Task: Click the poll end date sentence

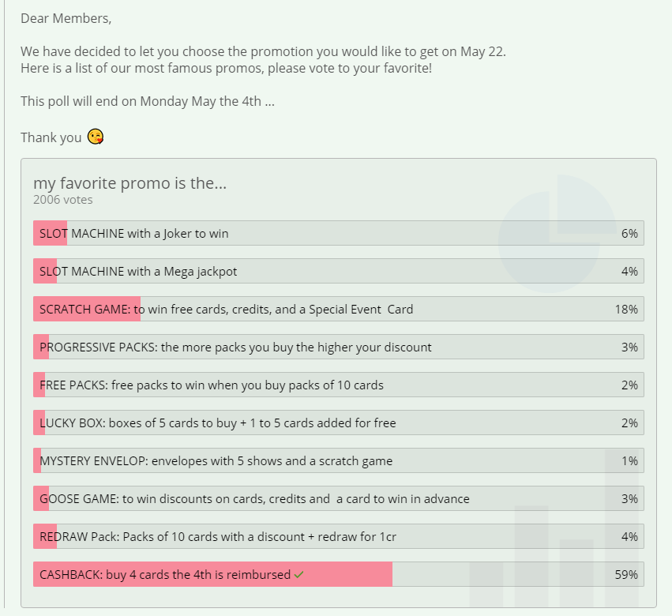Action: pos(148,102)
